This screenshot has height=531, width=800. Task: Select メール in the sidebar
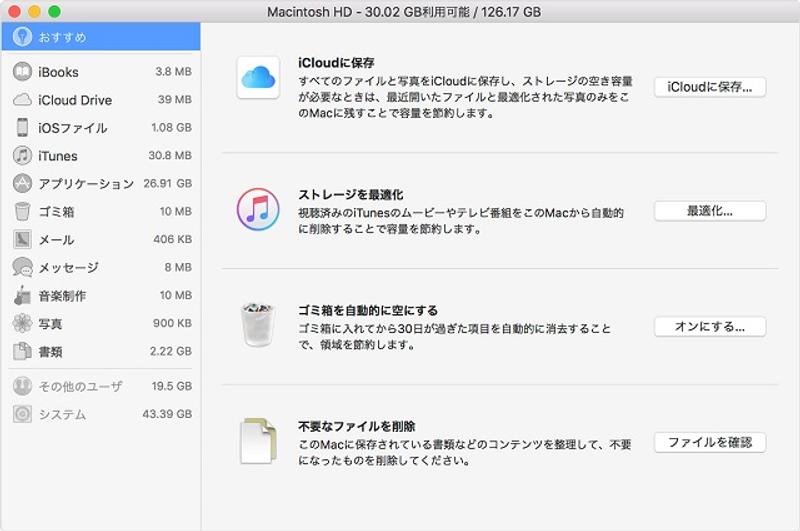click(x=101, y=239)
